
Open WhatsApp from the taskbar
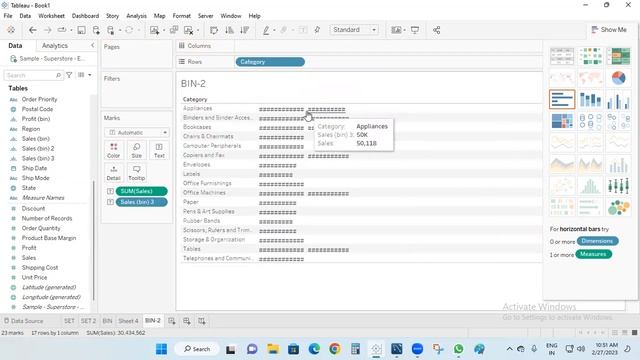[x=458, y=349]
